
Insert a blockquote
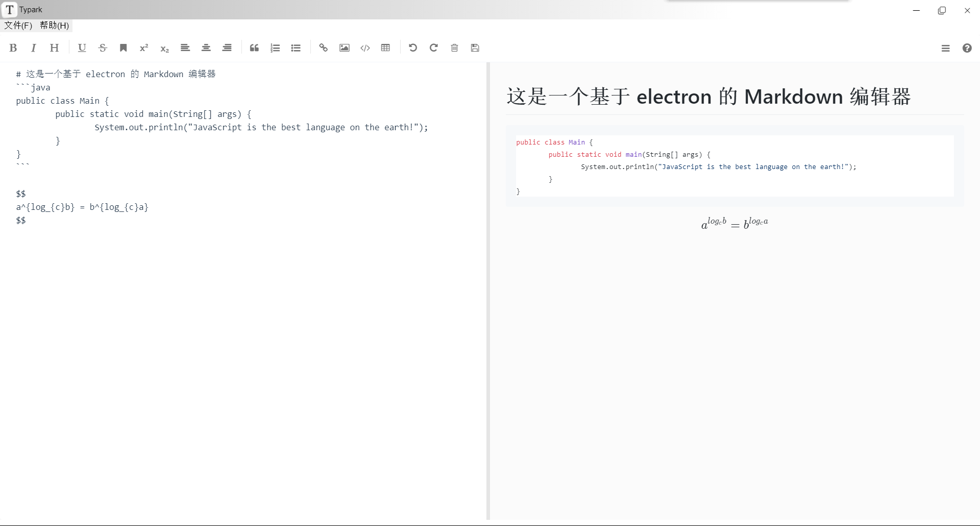tap(254, 48)
